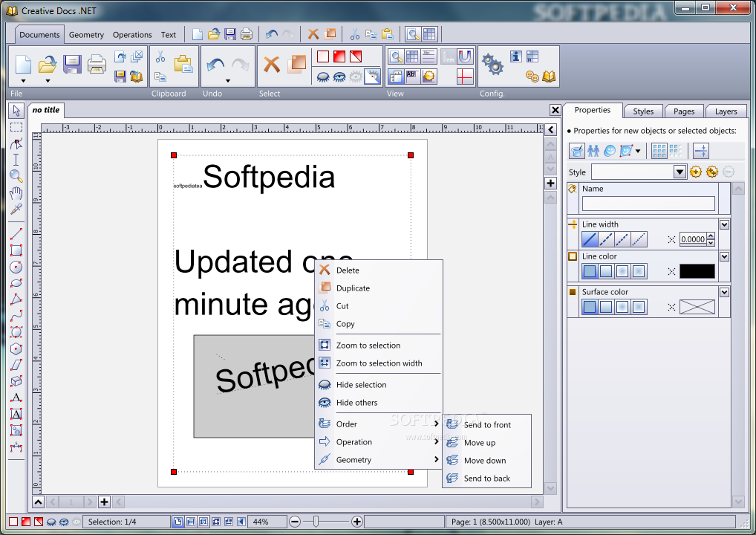Toggle the red crosshair guides button
Screen dimensions: 756x535
pos(465,77)
